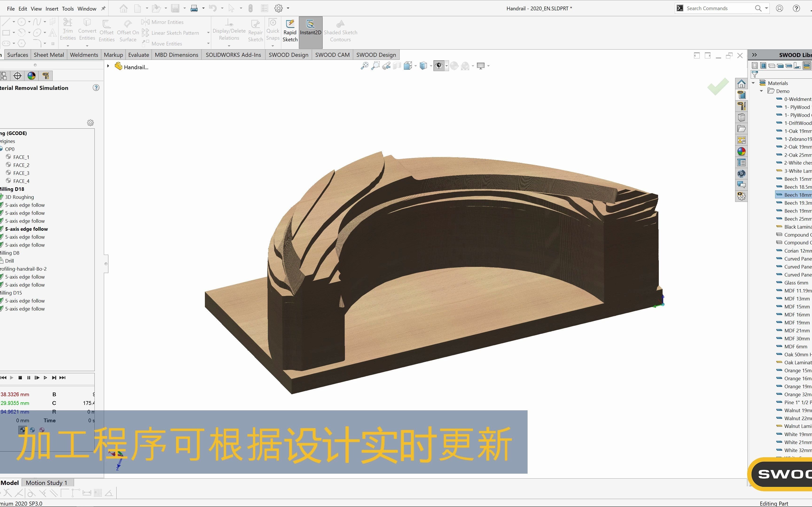Click the home icon in the task pane
Screen dimensions: 812x507
[x=742, y=84]
